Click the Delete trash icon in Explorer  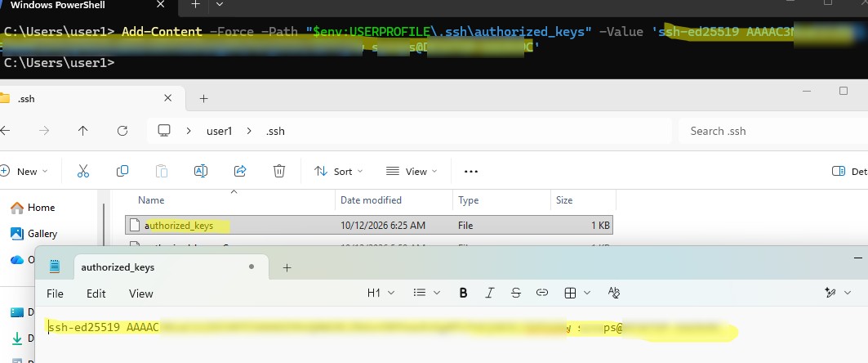(x=279, y=171)
